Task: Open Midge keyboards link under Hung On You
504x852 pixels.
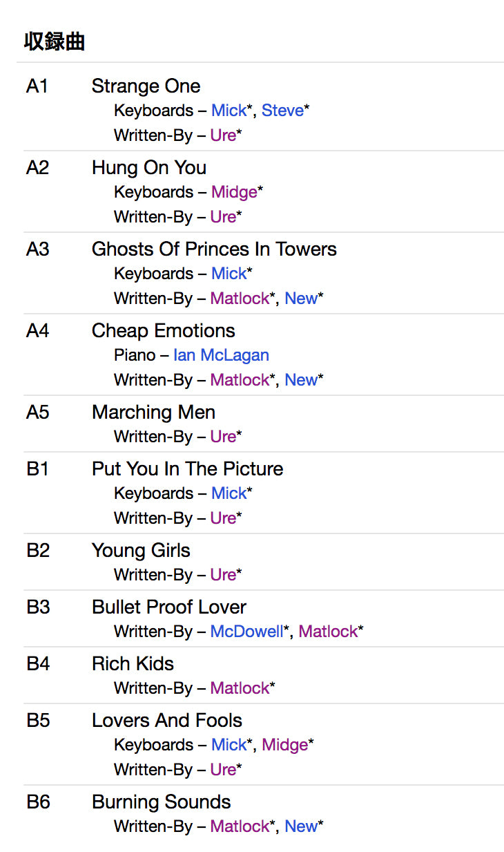Action: coord(234,192)
